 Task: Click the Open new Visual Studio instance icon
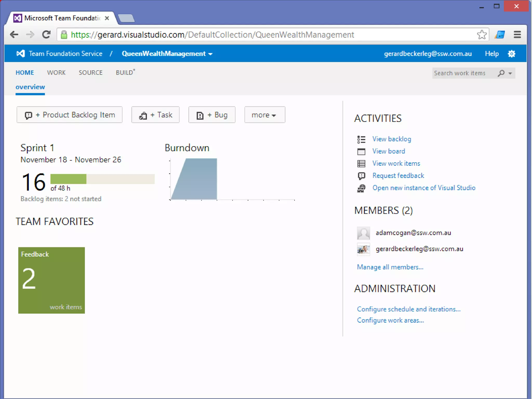[x=361, y=188]
